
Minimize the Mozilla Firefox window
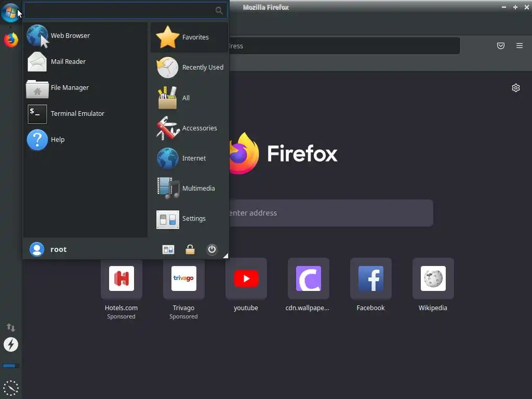pos(504,7)
